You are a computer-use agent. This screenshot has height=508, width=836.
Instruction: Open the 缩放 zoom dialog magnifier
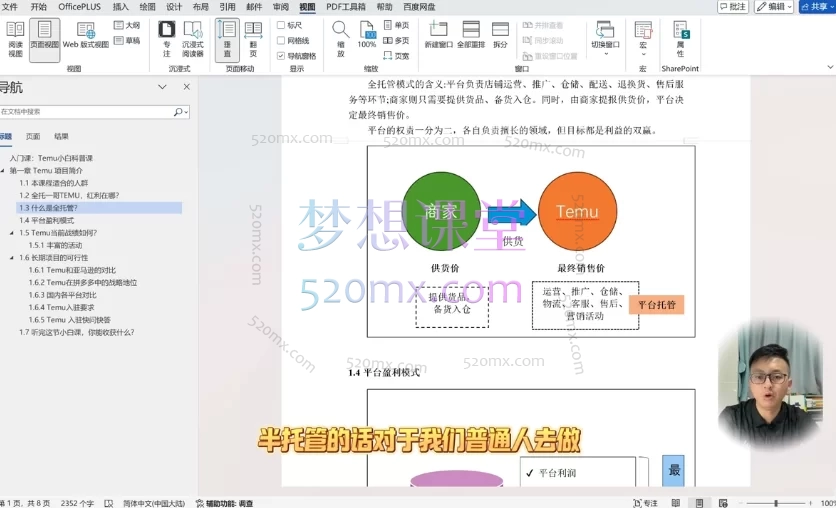pyautogui.click(x=341, y=38)
